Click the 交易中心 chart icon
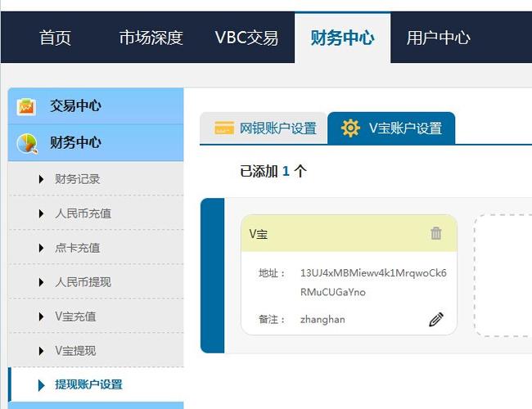532x409 pixels. (26, 106)
